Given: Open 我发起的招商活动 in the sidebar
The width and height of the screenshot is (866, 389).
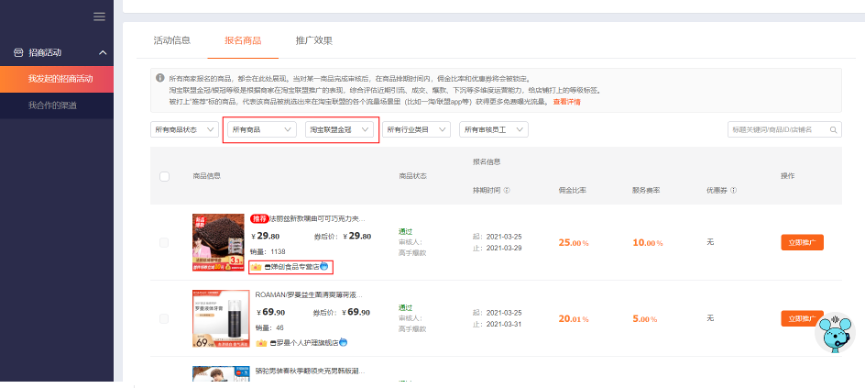Looking at the screenshot, I should (x=57, y=79).
